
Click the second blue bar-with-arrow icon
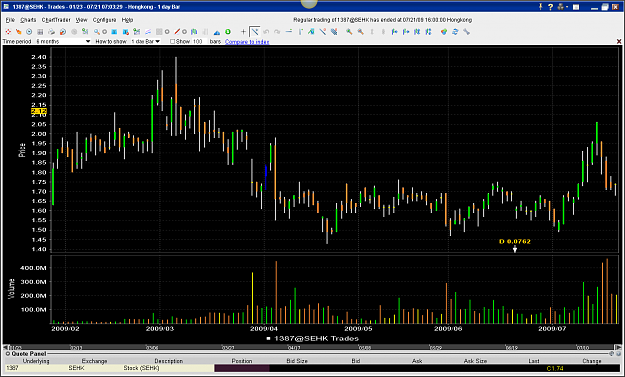[406, 31]
